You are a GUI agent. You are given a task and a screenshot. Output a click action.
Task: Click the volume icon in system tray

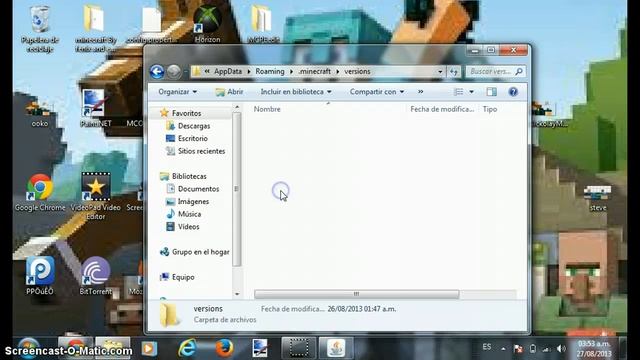pyautogui.click(x=561, y=349)
